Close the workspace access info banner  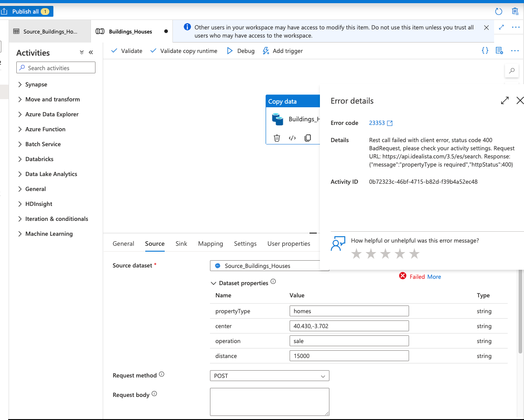486,28
